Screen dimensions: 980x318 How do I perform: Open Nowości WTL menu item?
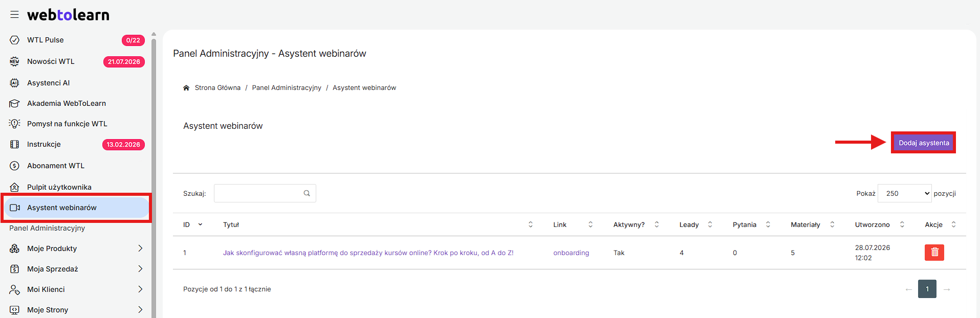click(x=51, y=61)
